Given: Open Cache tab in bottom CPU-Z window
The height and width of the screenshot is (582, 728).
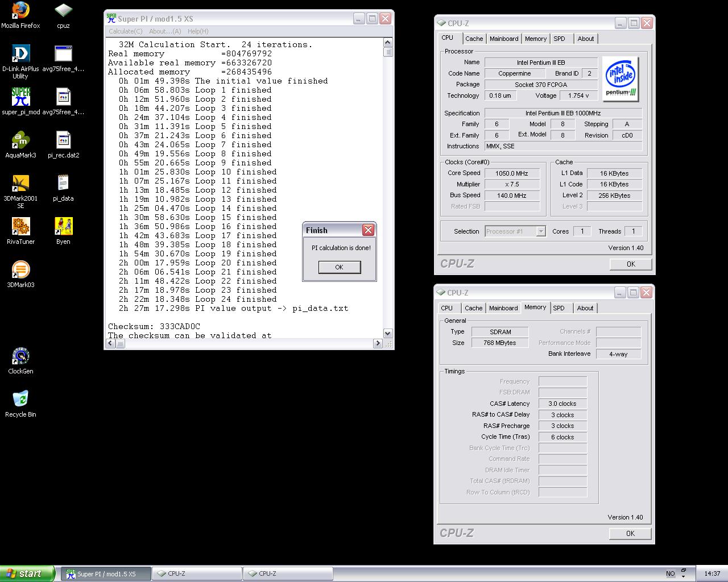Looking at the screenshot, I should tap(473, 308).
